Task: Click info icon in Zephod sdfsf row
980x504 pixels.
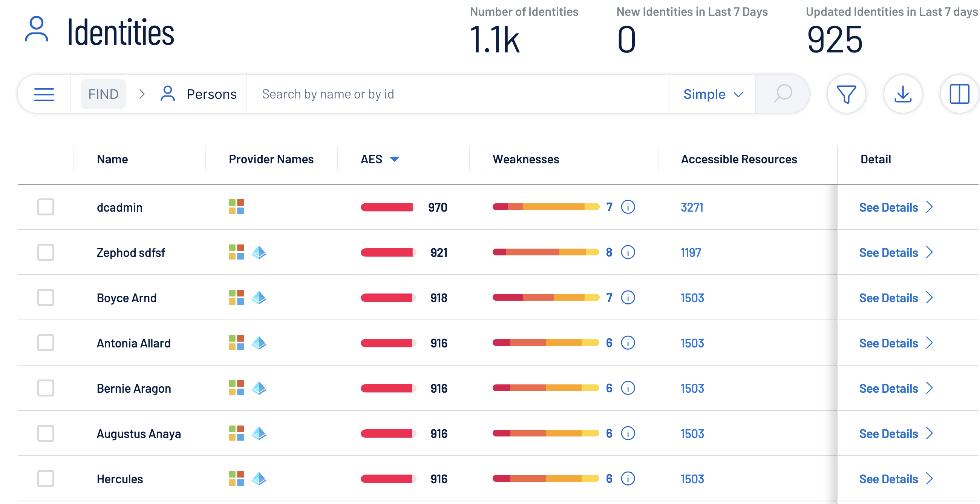Action: click(x=628, y=252)
